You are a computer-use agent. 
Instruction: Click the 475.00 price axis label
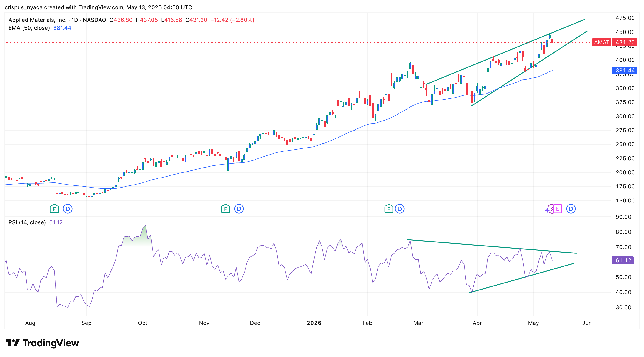coord(625,18)
